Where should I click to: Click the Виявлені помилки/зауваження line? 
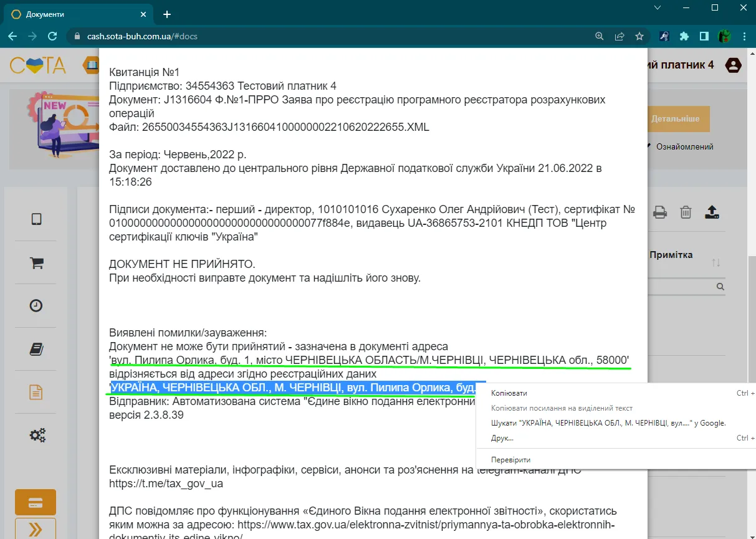click(188, 333)
